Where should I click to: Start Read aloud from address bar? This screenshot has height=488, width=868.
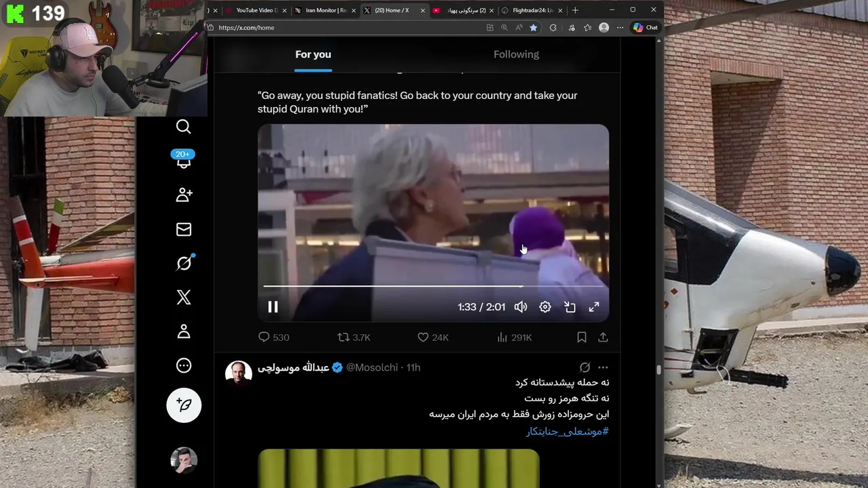(519, 28)
